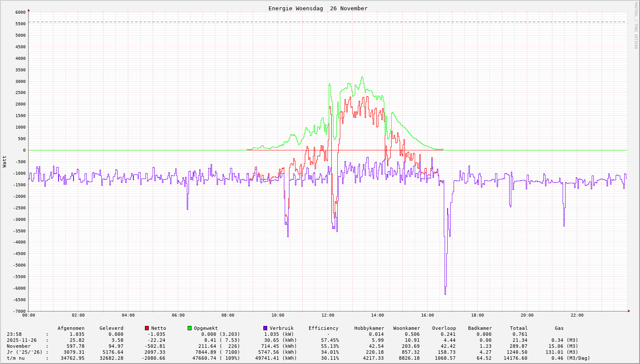Select the November row label

pos(18,346)
